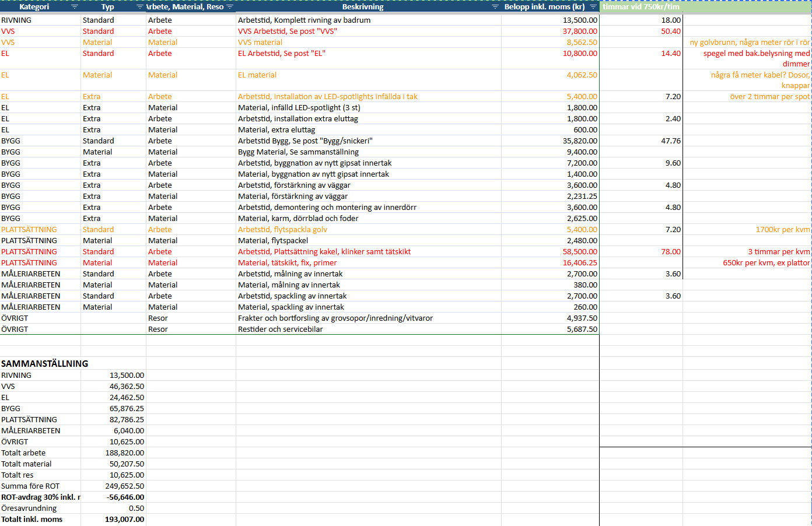This screenshot has width=812, height=526.
Task: Open the Belopp inkl. moms filter icon
Action: coord(593,7)
